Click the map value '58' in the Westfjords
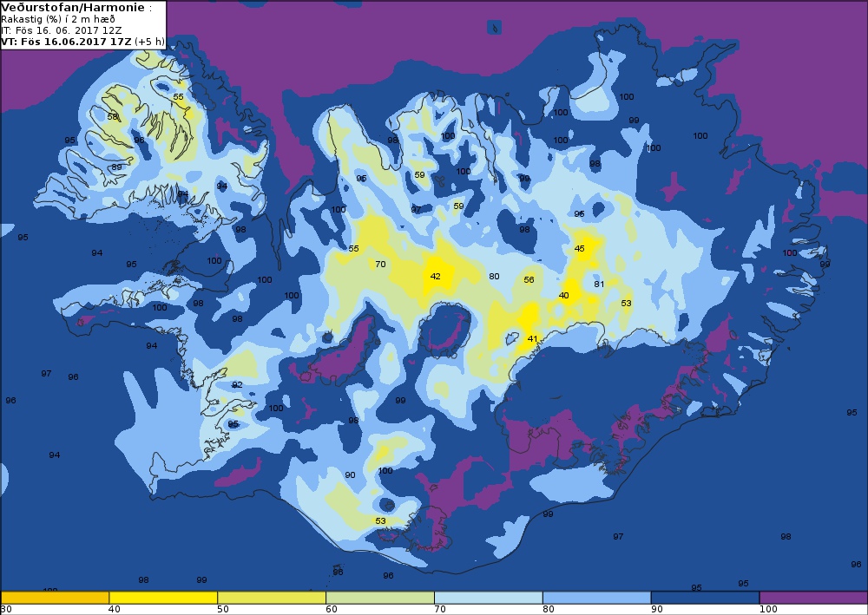Image resolution: width=868 pixels, height=615 pixels. [113, 117]
